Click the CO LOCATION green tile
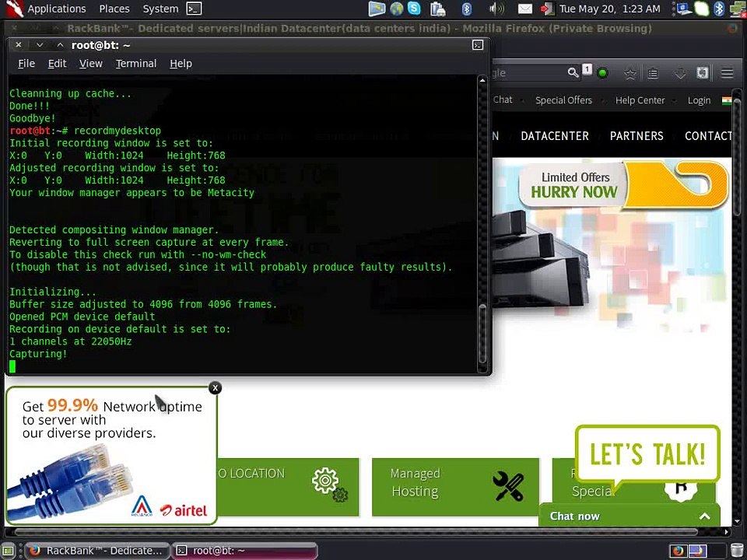The image size is (747, 560). coord(288,487)
